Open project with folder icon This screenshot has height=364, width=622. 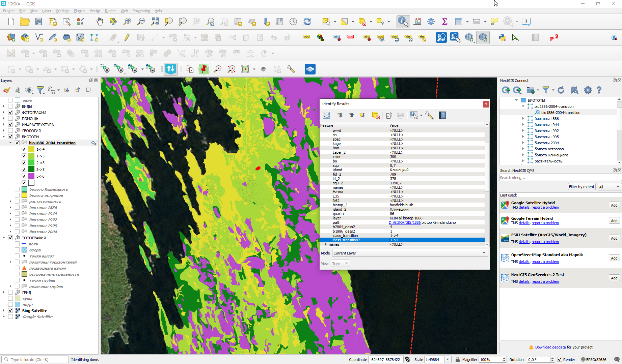[x=25, y=22]
